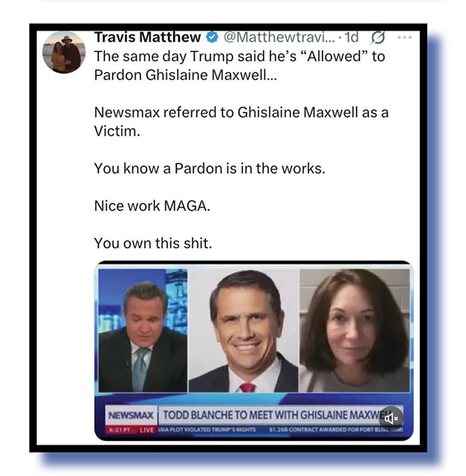Select the Travis Matthew display name
The height and width of the screenshot is (476, 466).
click(x=147, y=37)
